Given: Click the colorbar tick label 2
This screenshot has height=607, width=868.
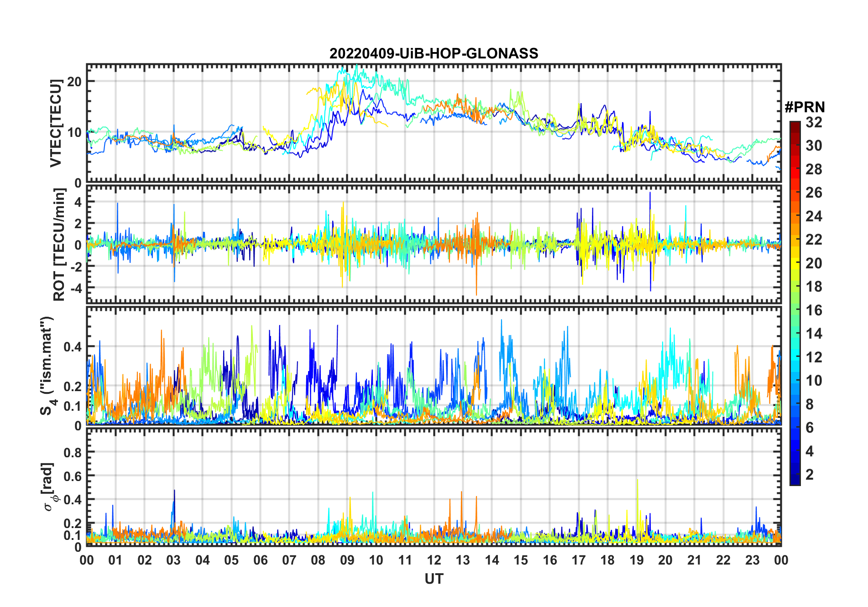Looking at the screenshot, I should click(x=810, y=475).
